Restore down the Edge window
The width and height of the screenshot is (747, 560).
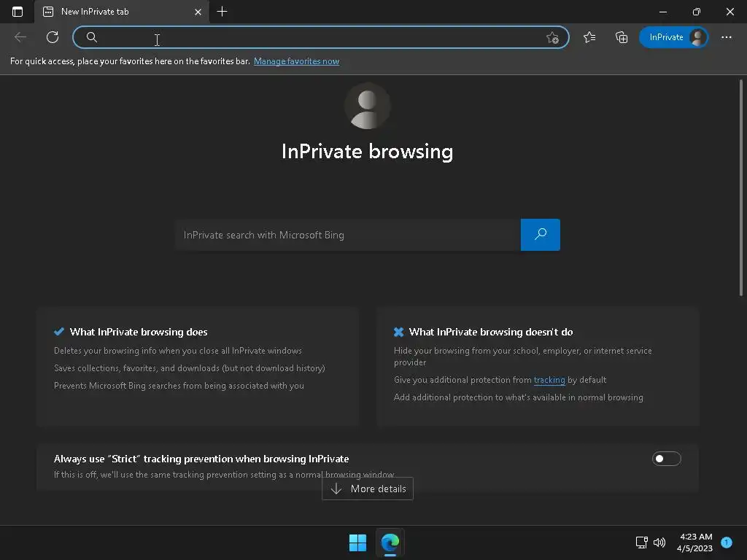coord(696,12)
